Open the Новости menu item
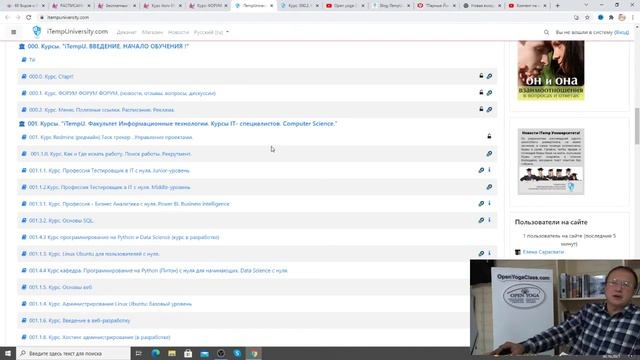 [x=178, y=32]
